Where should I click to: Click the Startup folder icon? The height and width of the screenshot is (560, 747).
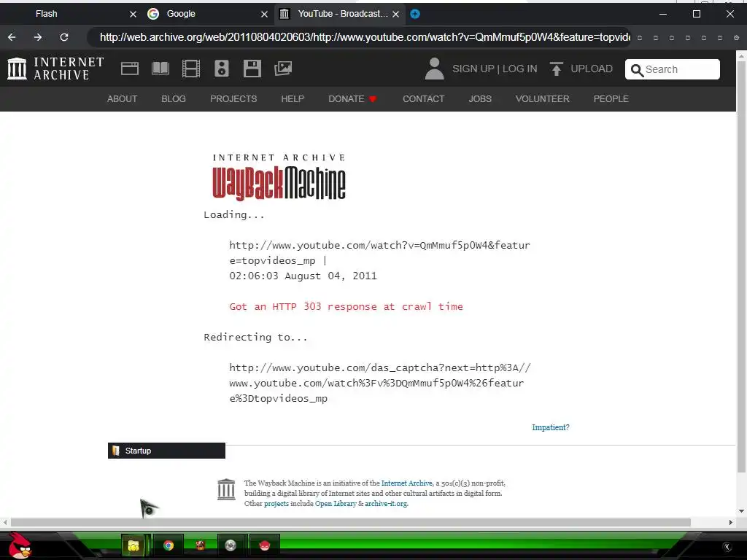coord(116,451)
